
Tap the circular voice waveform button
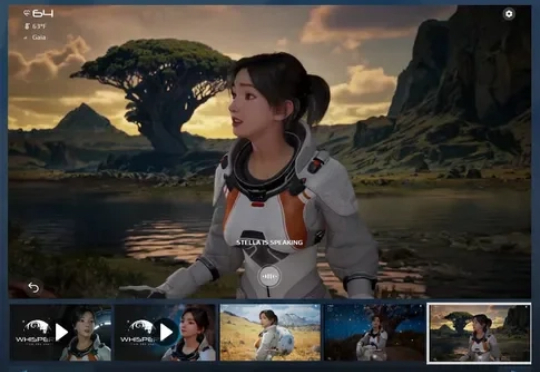coord(269,276)
